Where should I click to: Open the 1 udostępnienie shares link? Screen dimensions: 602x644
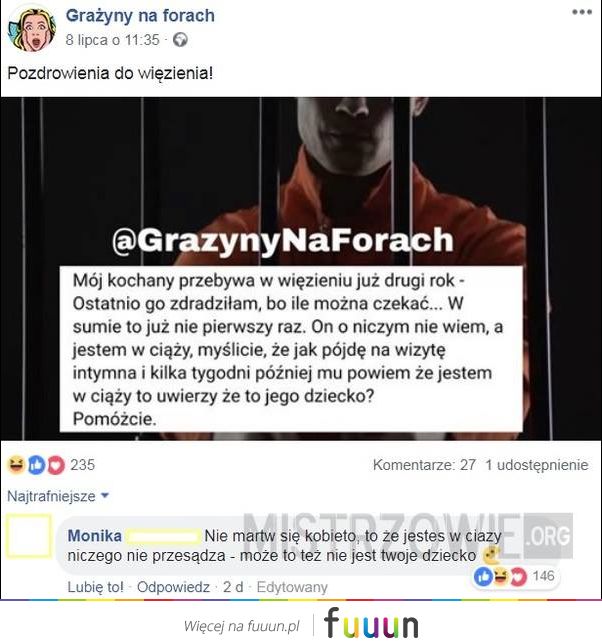tap(537, 465)
